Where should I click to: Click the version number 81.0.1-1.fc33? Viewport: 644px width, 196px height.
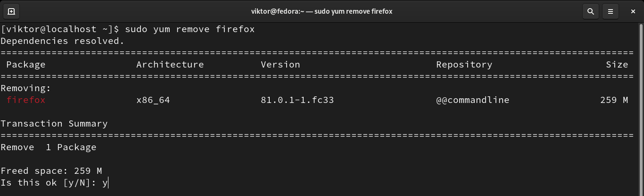click(x=297, y=100)
